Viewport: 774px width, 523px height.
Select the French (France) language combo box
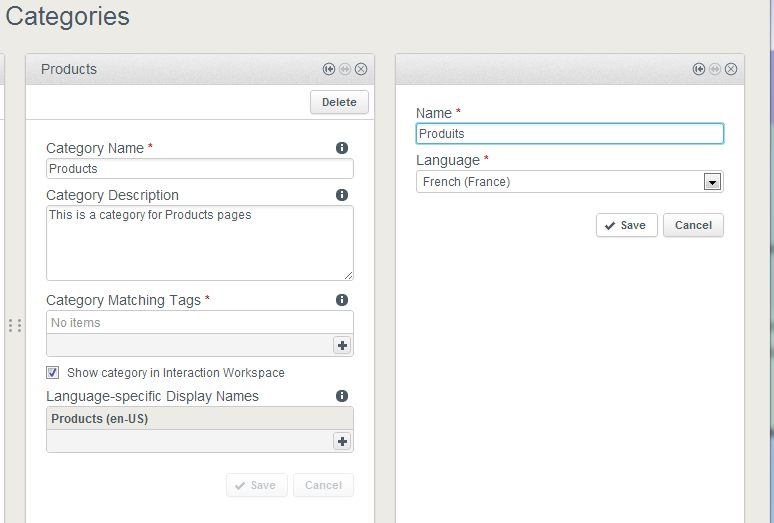[x=570, y=182]
